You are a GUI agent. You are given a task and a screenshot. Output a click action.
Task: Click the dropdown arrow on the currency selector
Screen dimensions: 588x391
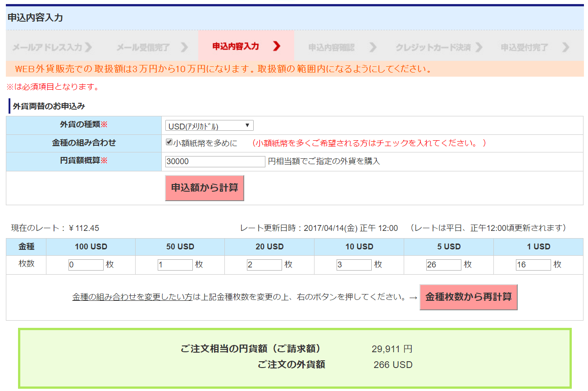pyautogui.click(x=247, y=126)
